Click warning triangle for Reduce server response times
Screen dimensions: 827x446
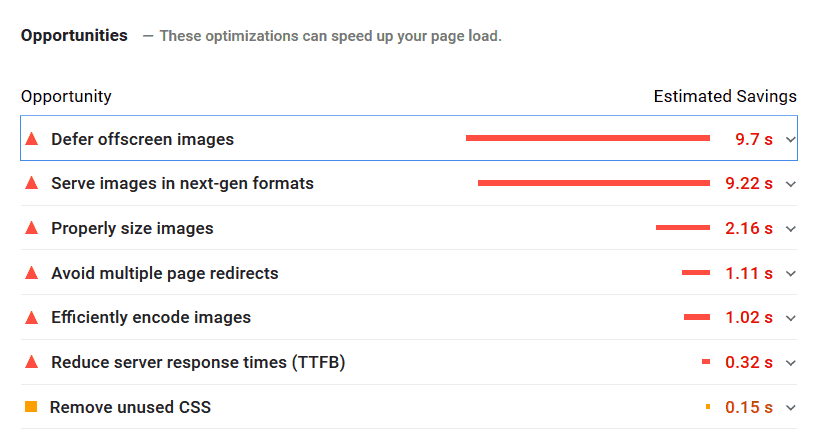[32, 362]
